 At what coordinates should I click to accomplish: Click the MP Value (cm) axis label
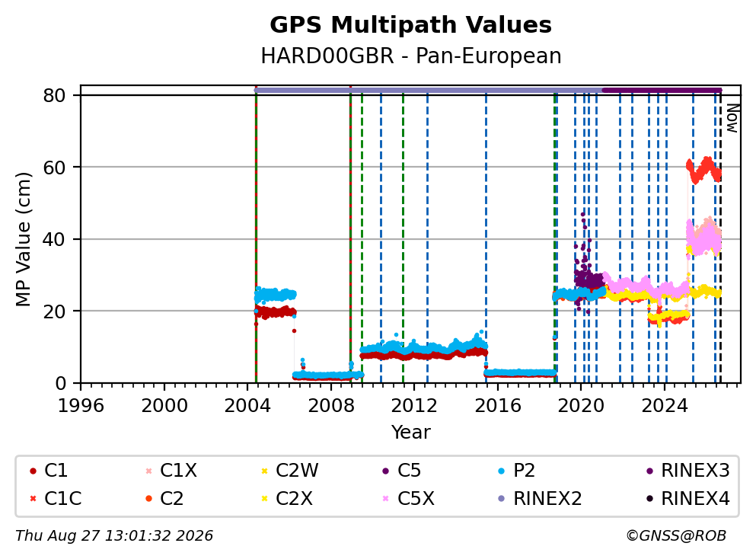tap(23, 239)
